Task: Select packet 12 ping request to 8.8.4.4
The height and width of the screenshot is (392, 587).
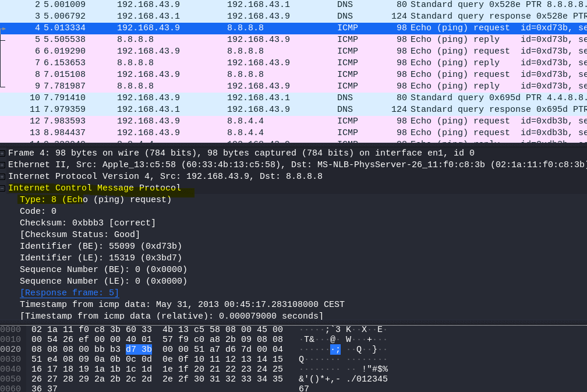Action: click(x=293, y=121)
